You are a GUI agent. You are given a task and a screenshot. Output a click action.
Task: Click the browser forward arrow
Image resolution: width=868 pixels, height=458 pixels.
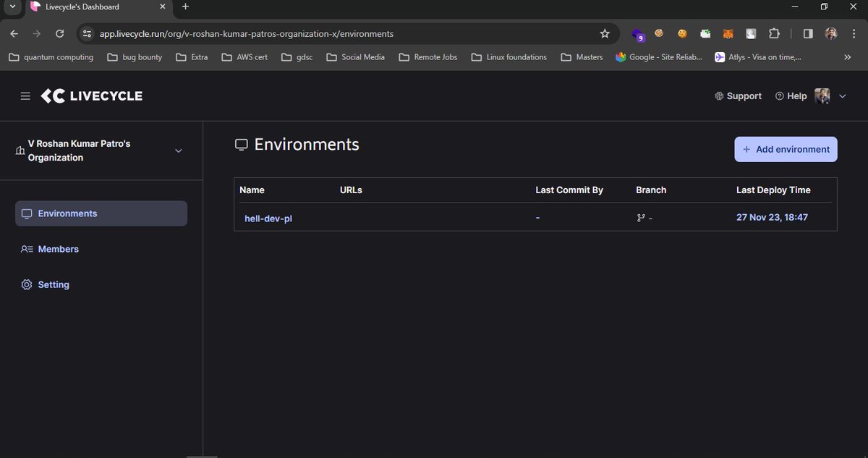tap(37, 33)
